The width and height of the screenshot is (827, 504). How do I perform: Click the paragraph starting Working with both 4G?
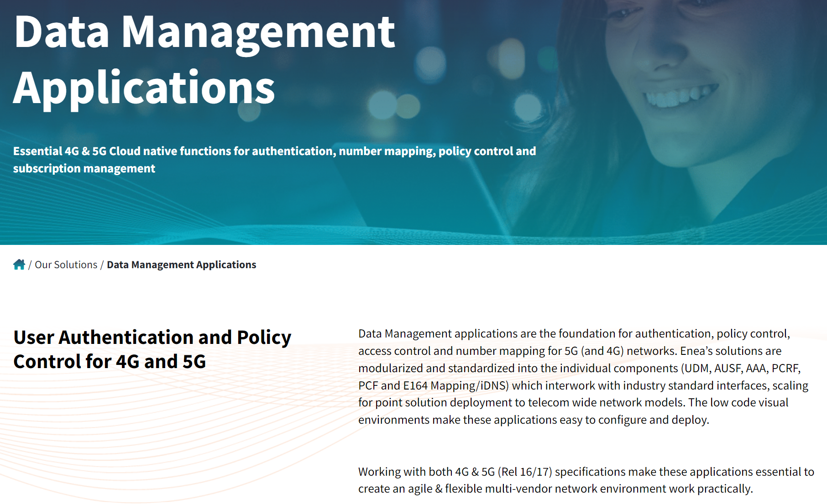(x=586, y=480)
